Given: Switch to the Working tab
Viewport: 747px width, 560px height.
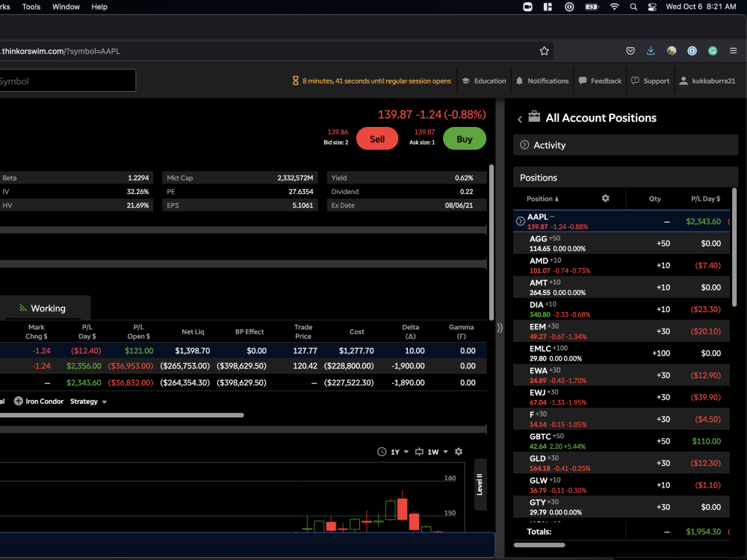Looking at the screenshot, I should click(x=46, y=308).
